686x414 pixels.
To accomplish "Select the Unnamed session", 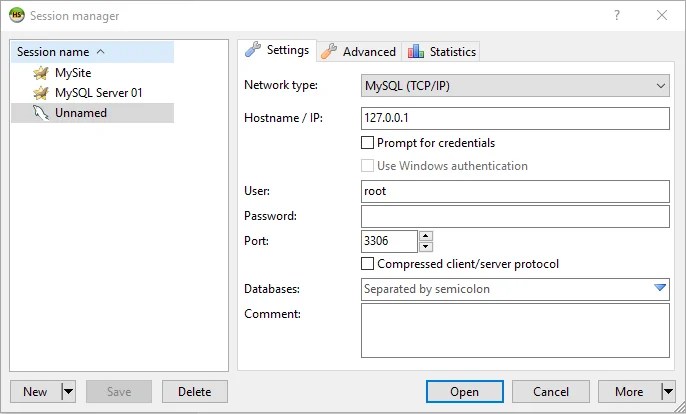I will pos(92,113).
